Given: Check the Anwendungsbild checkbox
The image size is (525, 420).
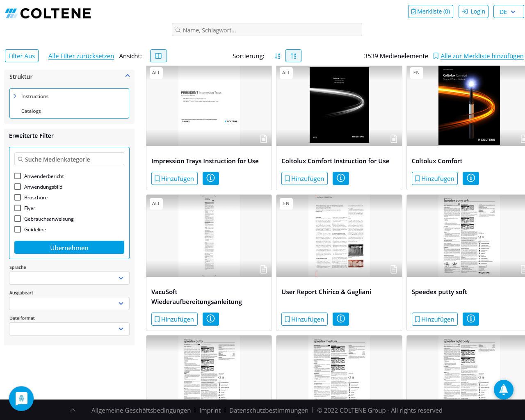Looking at the screenshot, I should [x=18, y=187].
